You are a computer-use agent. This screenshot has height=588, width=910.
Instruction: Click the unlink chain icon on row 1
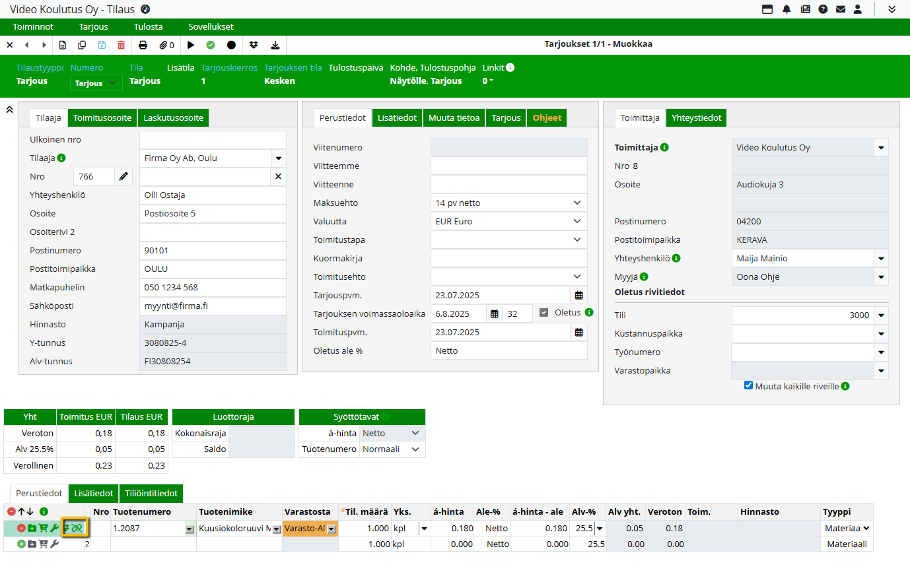pyautogui.click(x=78, y=528)
